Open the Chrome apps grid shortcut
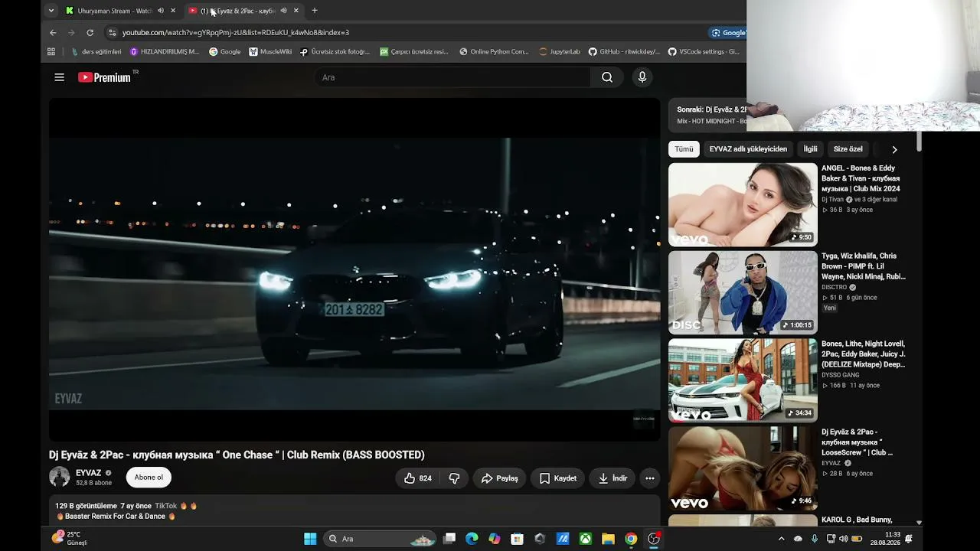980x551 pixels. point(51,52)
